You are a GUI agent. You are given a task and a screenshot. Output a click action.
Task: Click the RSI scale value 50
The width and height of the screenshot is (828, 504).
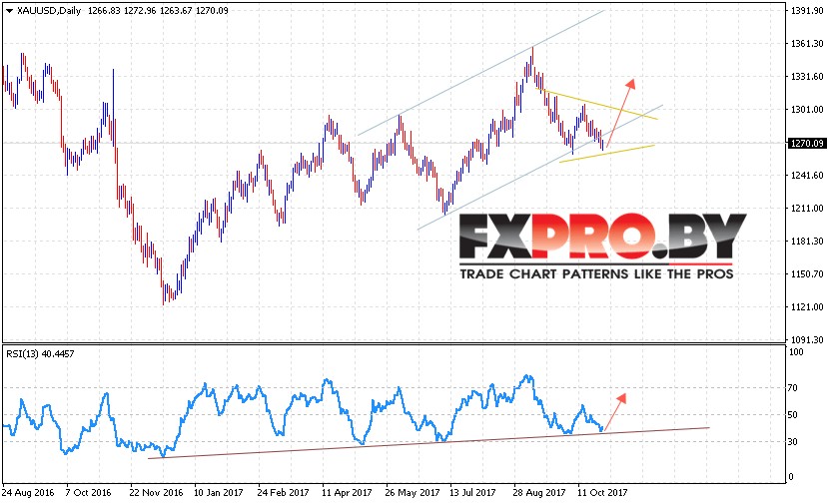[x=793, y=415]
